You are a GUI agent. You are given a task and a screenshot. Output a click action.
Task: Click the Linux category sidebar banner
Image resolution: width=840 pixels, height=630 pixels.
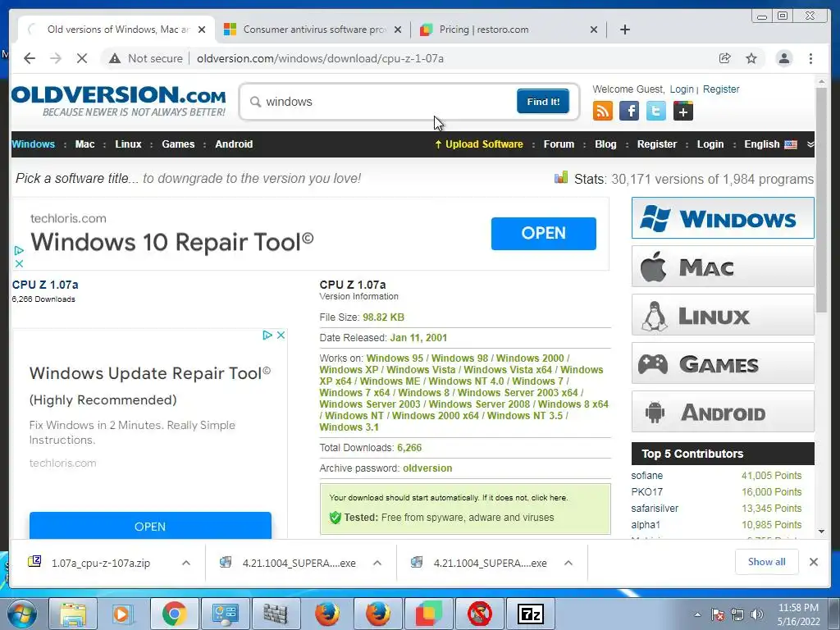tap(723, 315)
